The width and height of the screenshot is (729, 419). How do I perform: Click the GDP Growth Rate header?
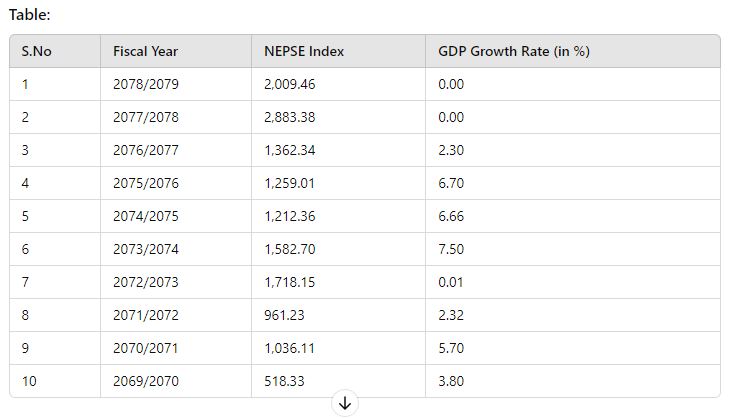click(x=513, y=51)
